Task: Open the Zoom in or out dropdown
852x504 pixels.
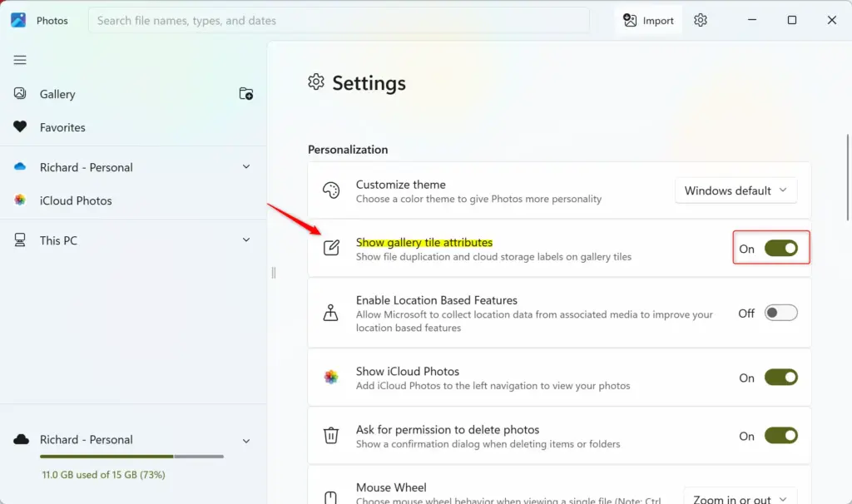Action: pyautogui.click(x=740, y=497)
